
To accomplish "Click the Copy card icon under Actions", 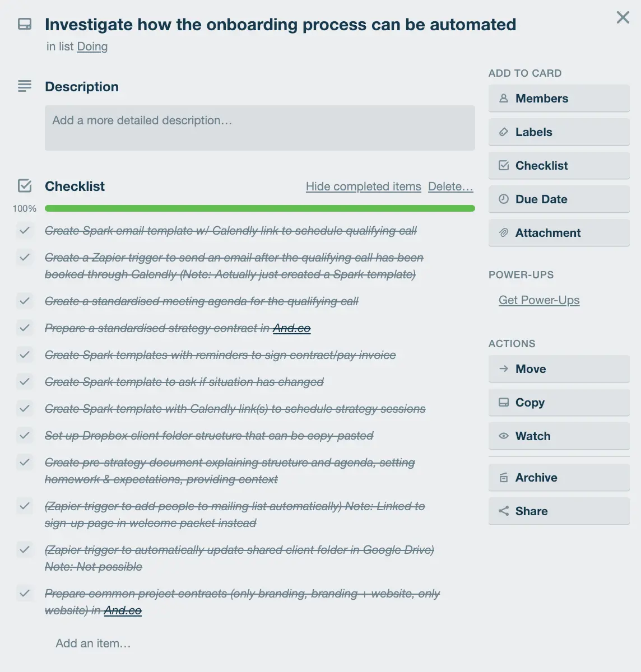I will coord(504,402).
